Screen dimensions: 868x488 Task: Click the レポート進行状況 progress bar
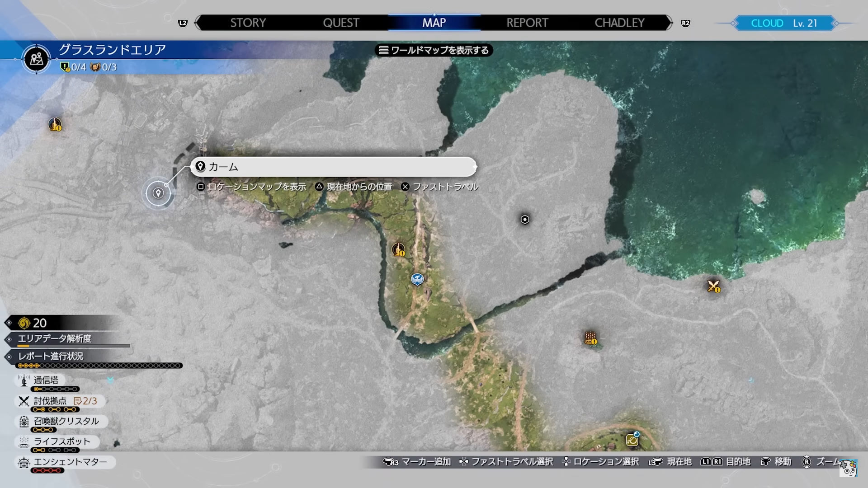pos(99,365)
